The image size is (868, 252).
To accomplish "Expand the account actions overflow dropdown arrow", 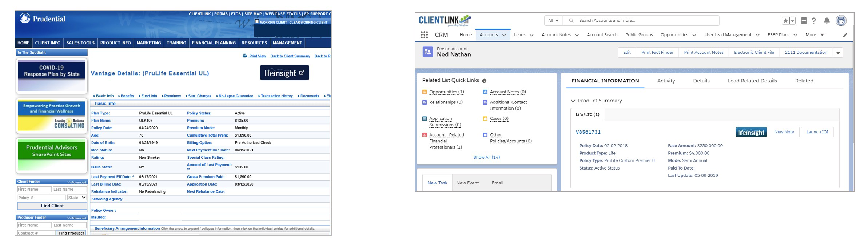I will [838, 53].
